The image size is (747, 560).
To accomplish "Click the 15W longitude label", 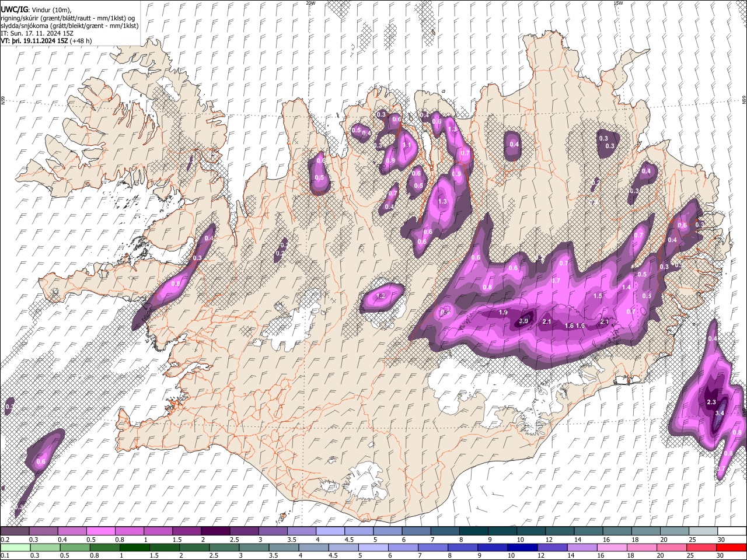I will (618, 3).
